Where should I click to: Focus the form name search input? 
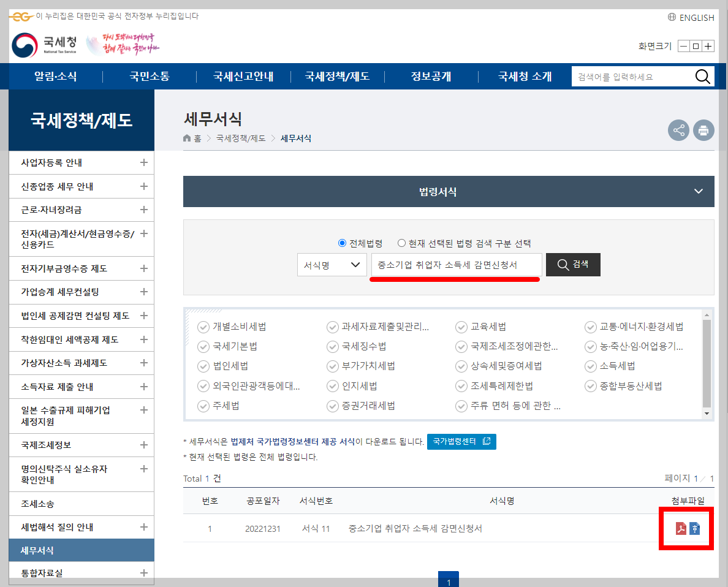[x=457, y=265]
